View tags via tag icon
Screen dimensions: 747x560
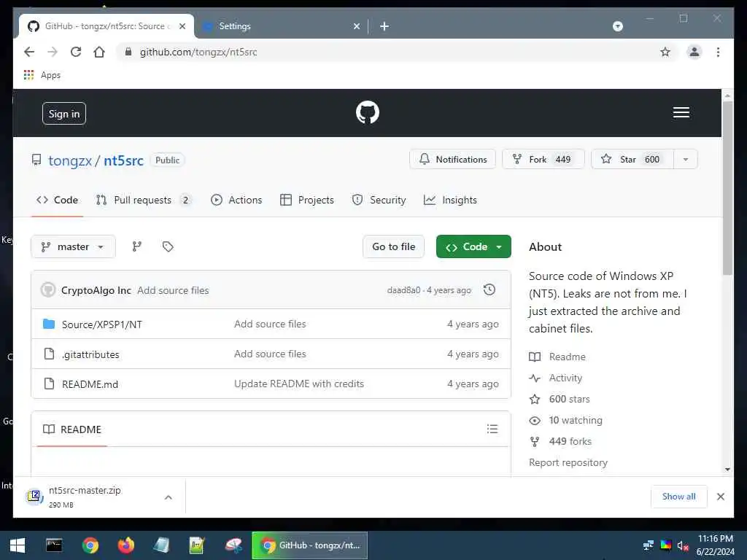[168, 246]
